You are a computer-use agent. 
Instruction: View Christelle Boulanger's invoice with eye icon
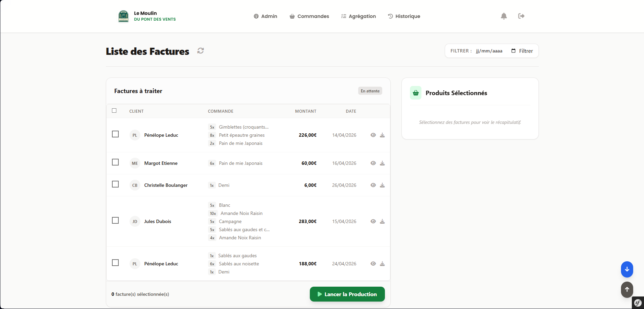(x=373, y=185)
